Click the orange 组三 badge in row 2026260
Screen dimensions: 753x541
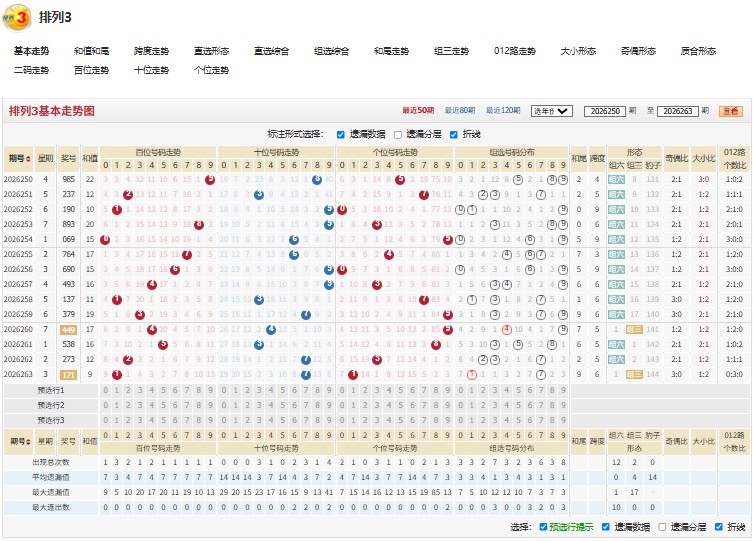pyautogui.click(x=634, y=330)
